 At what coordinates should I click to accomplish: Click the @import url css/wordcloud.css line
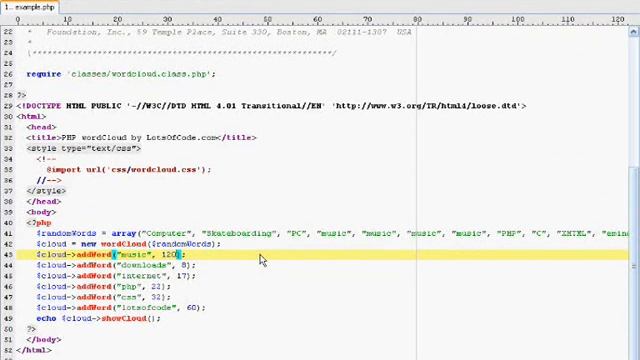pos(129,169)
